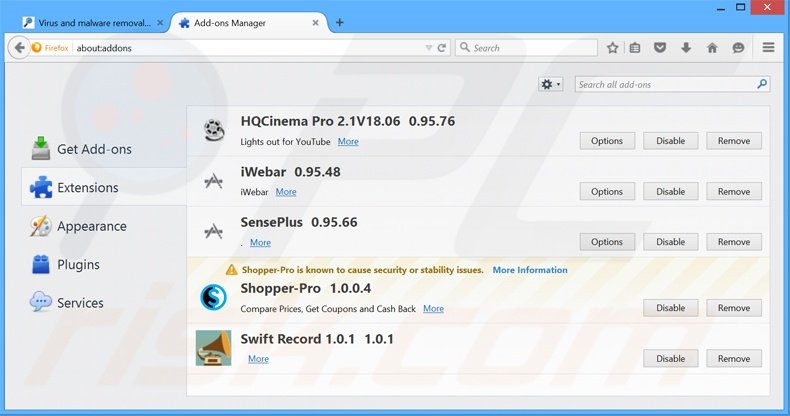Image resolution: width=790 pixels, height=416 pixels.
Task: Click More link for iWebar
Action: [286, 192]
